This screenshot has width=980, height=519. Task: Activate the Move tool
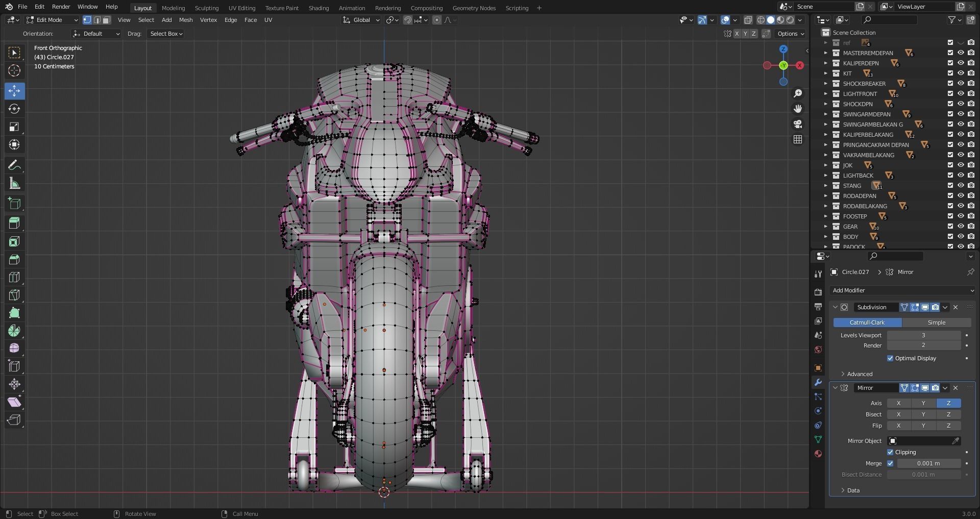(14, 91)
